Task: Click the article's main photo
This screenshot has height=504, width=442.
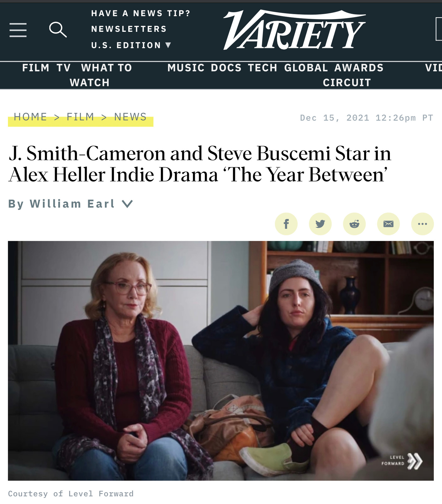Action: click(x=221, y=361)
